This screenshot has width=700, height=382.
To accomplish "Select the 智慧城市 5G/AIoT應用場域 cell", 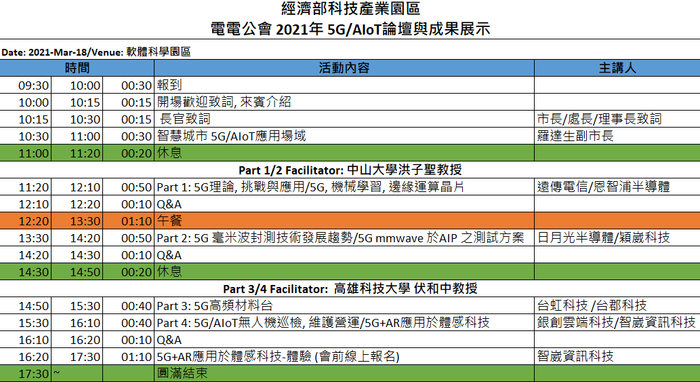I will (x=344, y=136).
